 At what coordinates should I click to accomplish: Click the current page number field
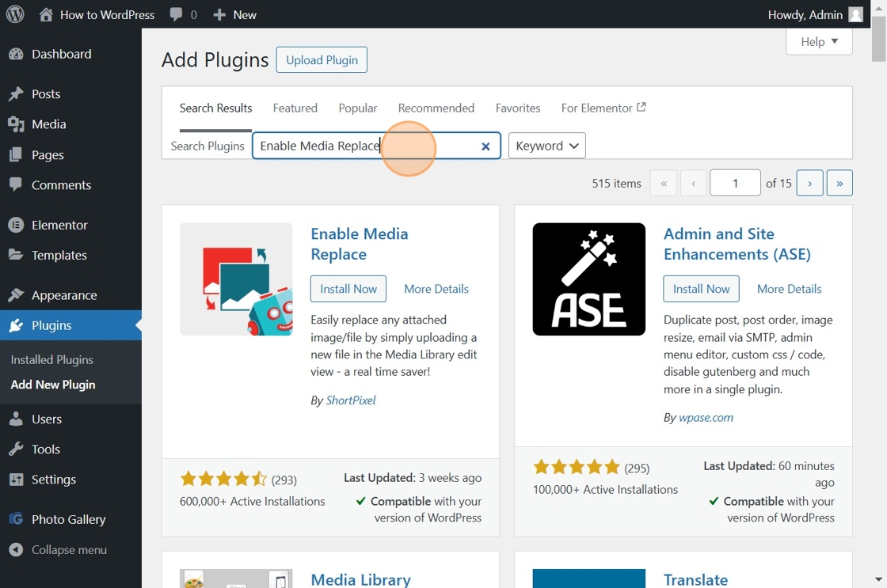(x=735, y=183)
